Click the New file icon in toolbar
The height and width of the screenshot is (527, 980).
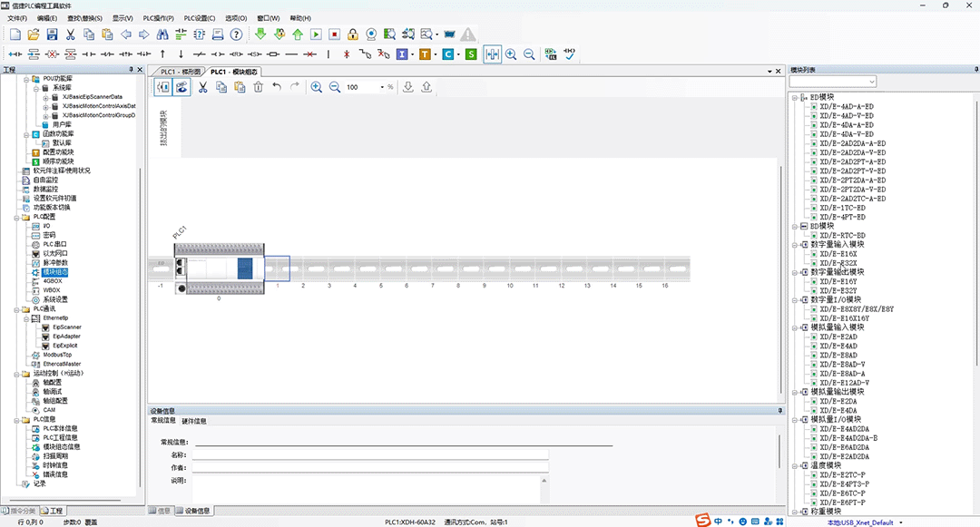point(15,34)
